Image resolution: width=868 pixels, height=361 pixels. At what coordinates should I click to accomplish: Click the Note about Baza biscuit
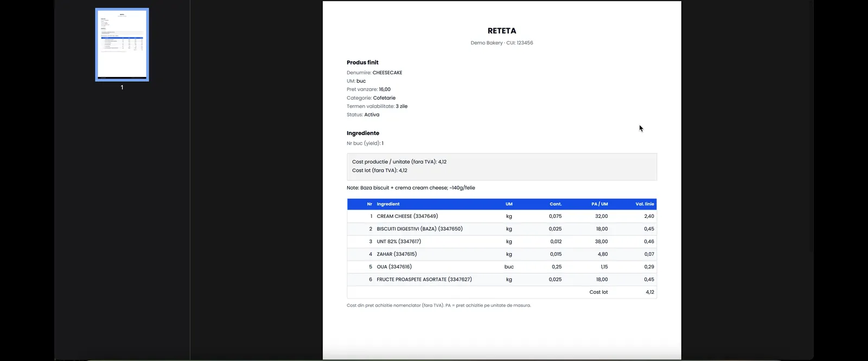coord(411,188)
